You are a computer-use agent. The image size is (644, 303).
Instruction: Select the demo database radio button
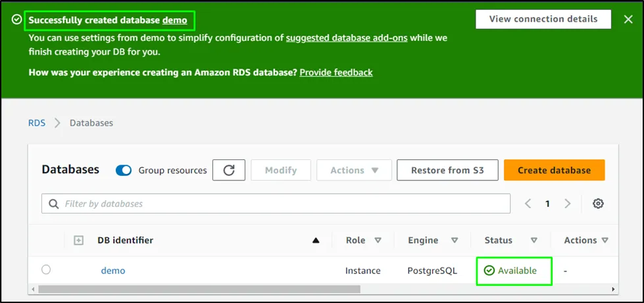pos(46,269)
